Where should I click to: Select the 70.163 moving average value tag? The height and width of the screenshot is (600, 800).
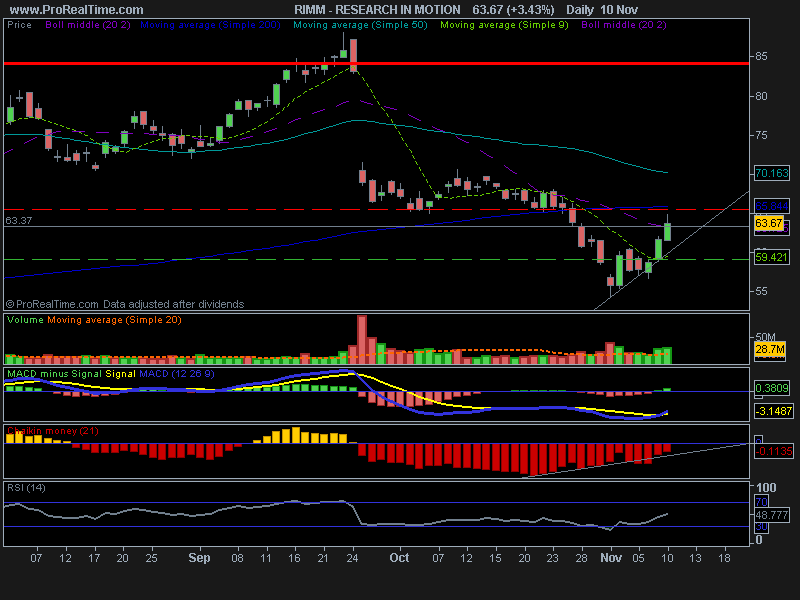771,173
